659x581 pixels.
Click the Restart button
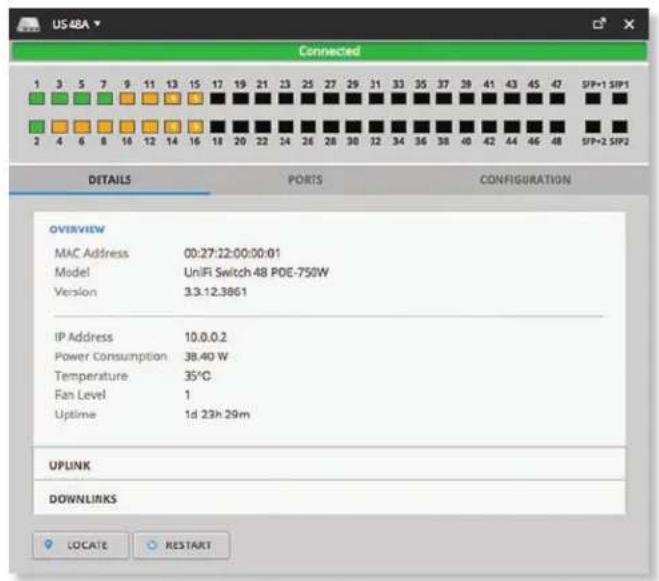(182, 545)
